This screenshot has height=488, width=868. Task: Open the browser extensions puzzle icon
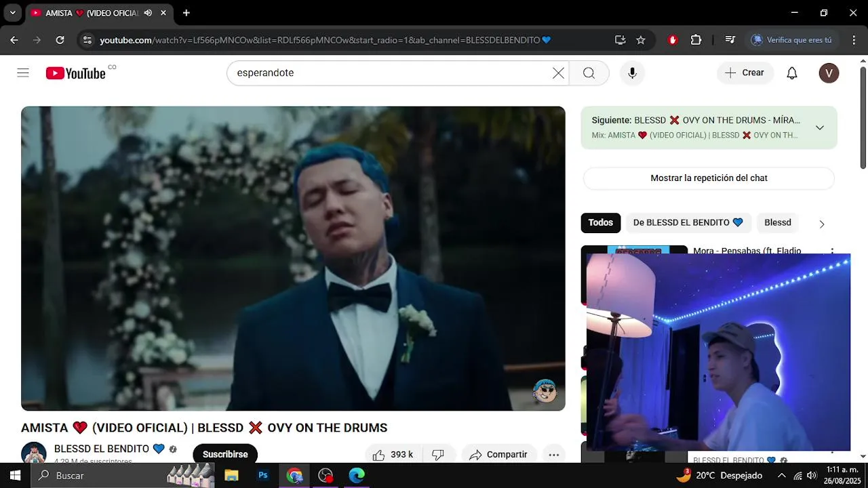point(696,40)
